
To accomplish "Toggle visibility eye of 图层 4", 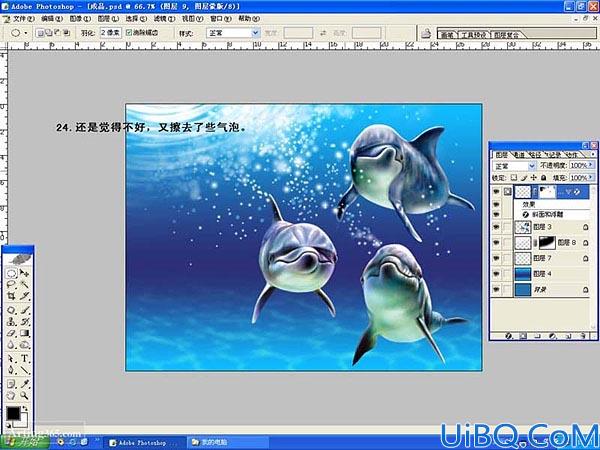I will (496, 274).
